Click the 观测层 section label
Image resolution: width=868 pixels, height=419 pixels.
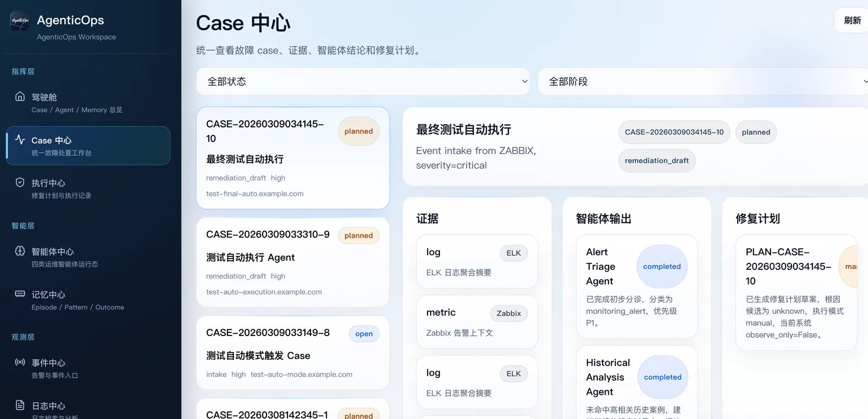tap(23, 337)
